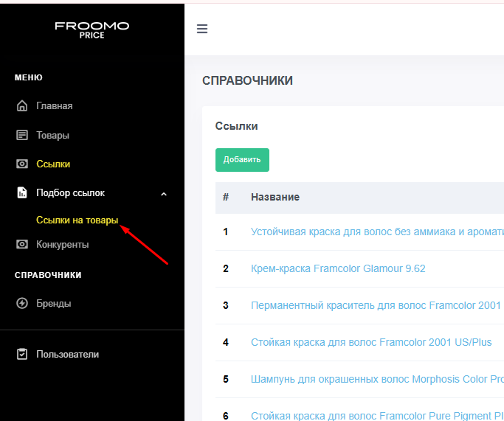The width and height of the screenshot is (504, 421).
Task: Click the camera icon beside Конкуренты
Action: (22, 244)
